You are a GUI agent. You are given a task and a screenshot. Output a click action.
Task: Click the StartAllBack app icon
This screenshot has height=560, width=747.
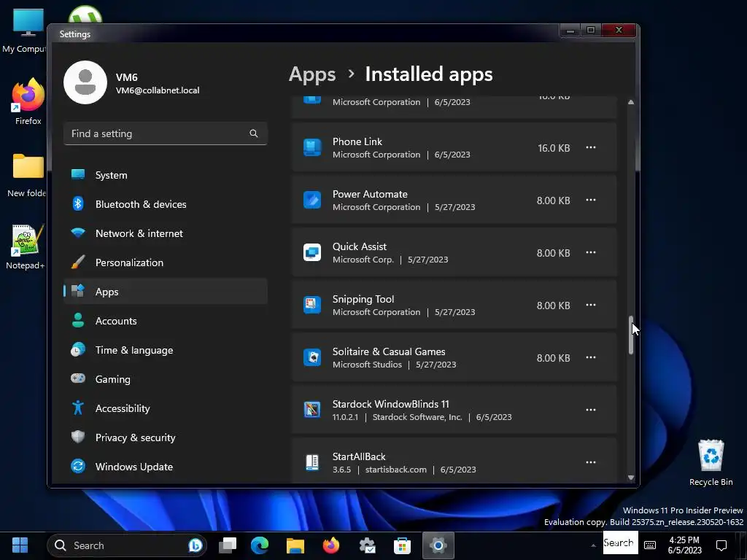[312, 462]
